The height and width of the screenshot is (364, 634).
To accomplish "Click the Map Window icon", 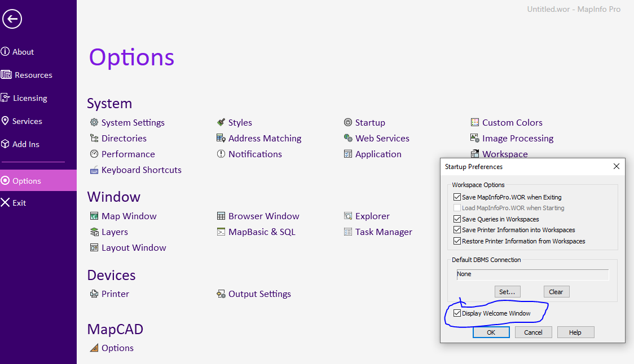I will (x=94, y=216).
